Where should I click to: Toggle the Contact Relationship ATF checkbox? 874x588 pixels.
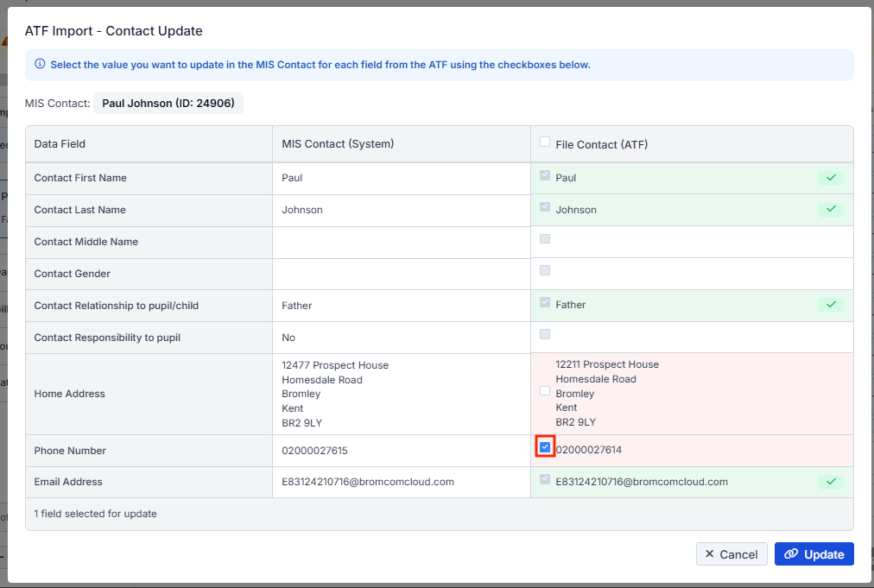click(545, 303)
